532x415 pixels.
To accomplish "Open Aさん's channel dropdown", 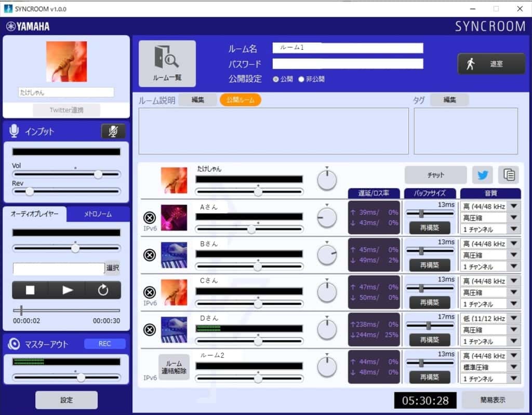I will point(490,229).
